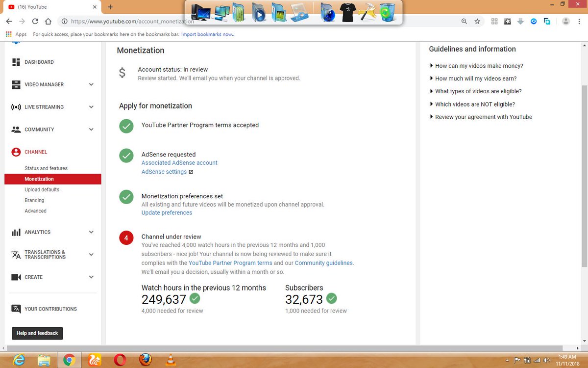Open the Associated AdSense account link
The width and height of the screenshot is (588, 368).
point(179,163)
